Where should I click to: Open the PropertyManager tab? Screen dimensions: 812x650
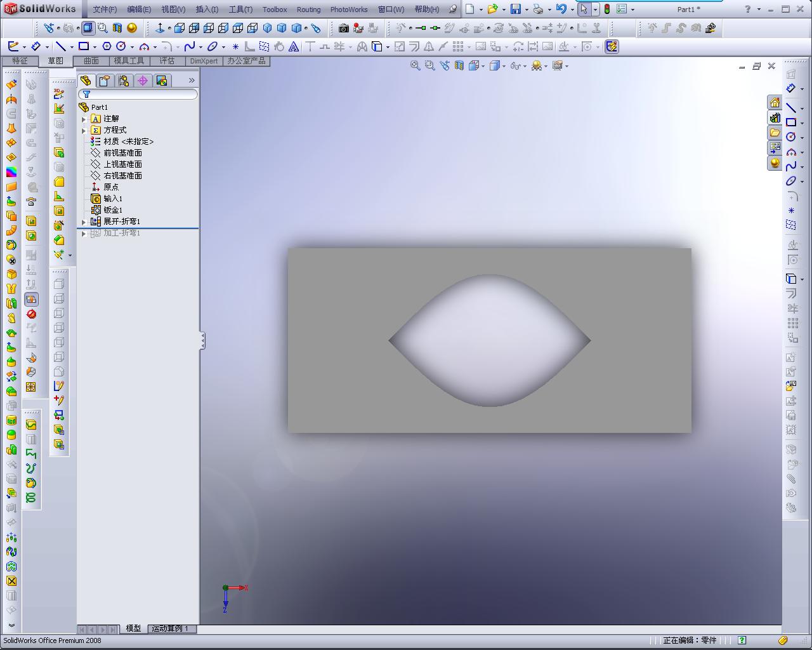[x=105, y=81]
